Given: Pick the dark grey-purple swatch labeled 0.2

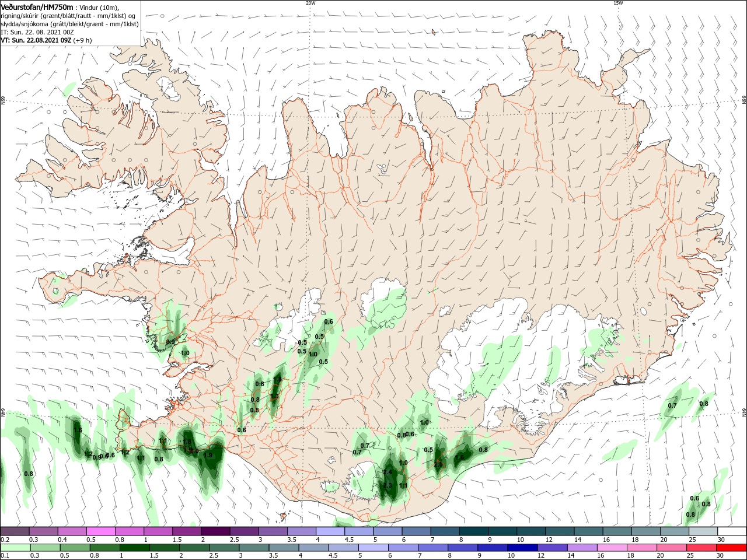Looking at the screenshot, I should (x=15, y=531).
